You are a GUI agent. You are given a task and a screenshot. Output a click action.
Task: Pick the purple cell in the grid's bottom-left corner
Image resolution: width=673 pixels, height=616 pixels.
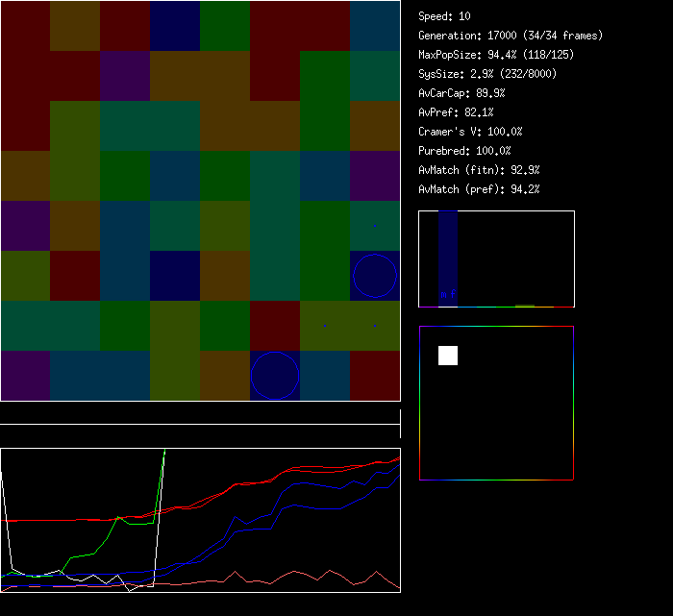click(25, 376)
